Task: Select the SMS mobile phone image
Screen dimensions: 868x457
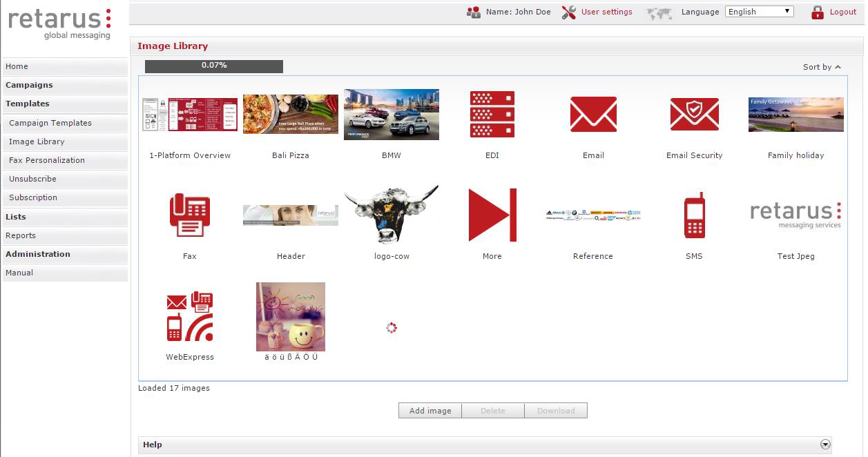Action: [x=694, y=215]
